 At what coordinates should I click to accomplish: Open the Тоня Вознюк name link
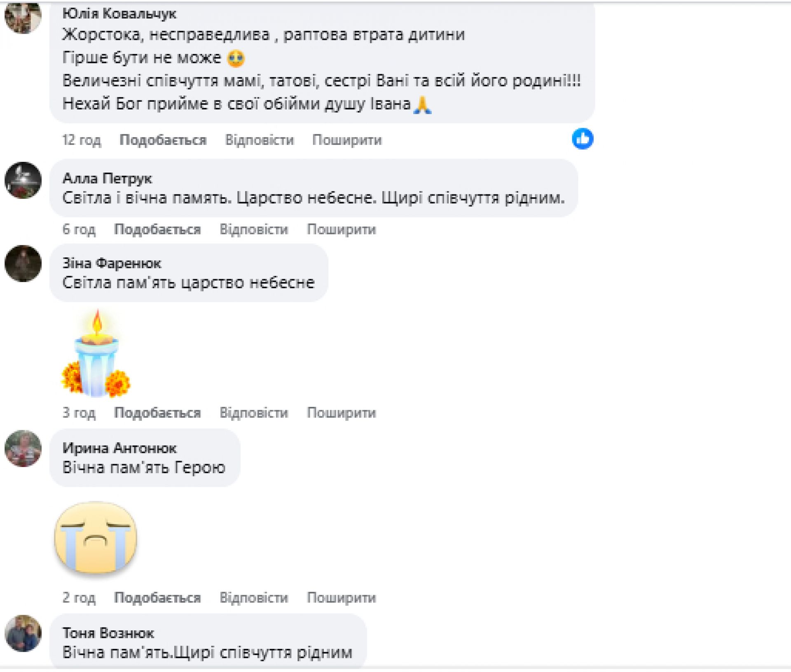click(x=108, y=633)
